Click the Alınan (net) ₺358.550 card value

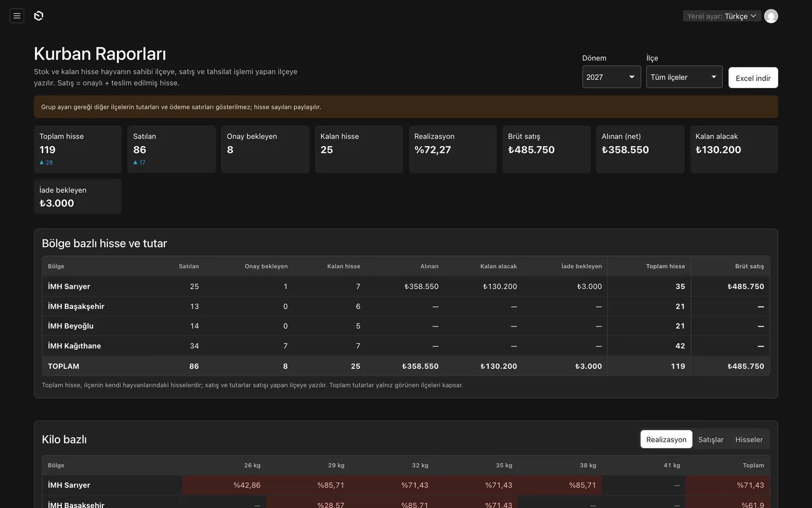pyautogui.click(x=625, y=150)
